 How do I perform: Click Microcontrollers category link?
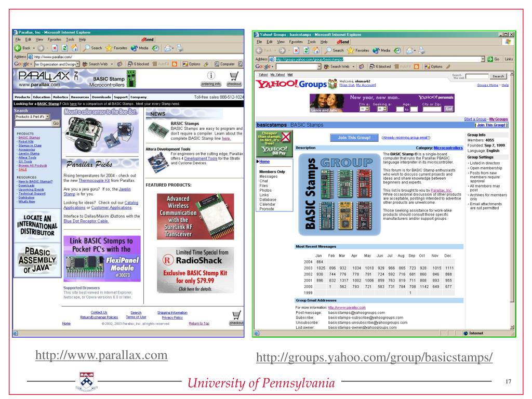click(448, 148)
